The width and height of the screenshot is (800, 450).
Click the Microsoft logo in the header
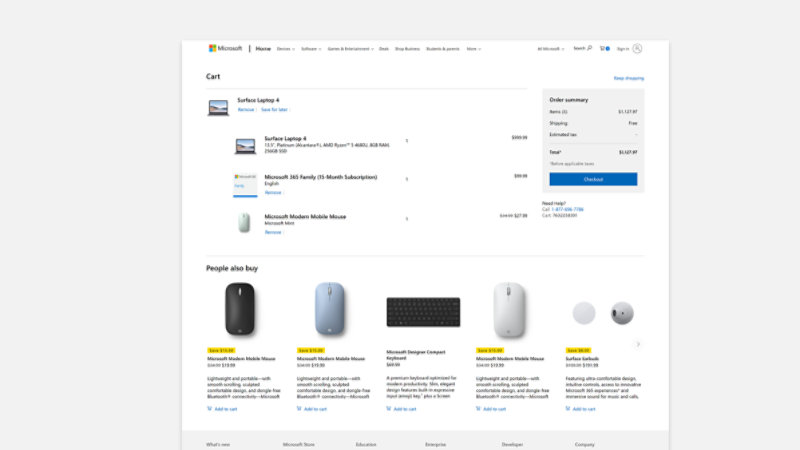tap(225, 48)
